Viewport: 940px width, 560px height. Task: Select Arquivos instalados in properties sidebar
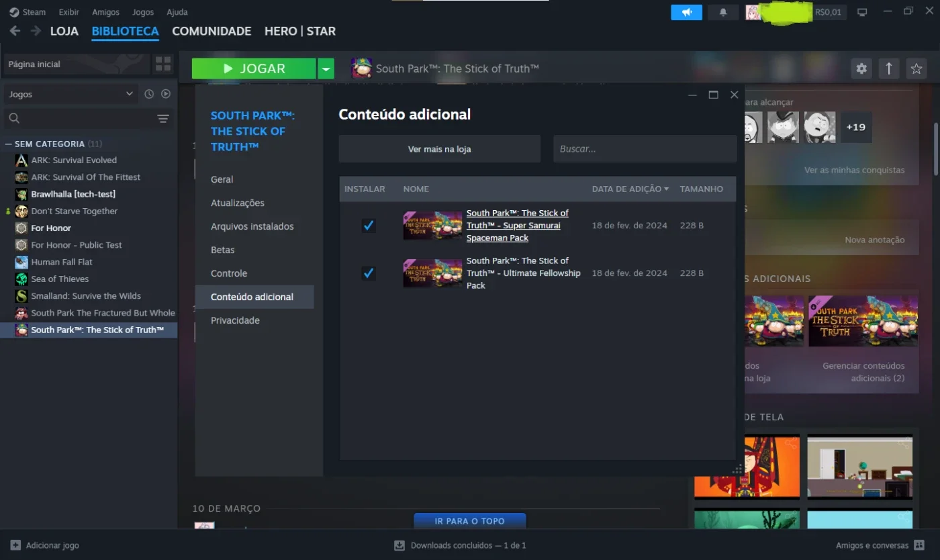[x=252, y=226]
